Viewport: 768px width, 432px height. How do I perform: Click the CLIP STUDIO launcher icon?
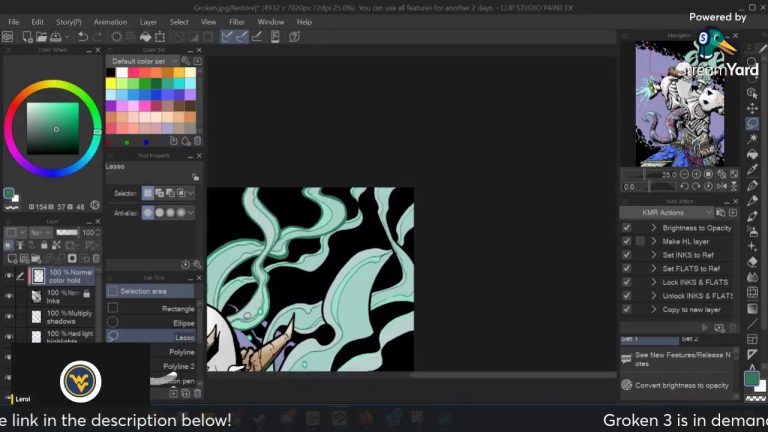(x=8, y=37)
